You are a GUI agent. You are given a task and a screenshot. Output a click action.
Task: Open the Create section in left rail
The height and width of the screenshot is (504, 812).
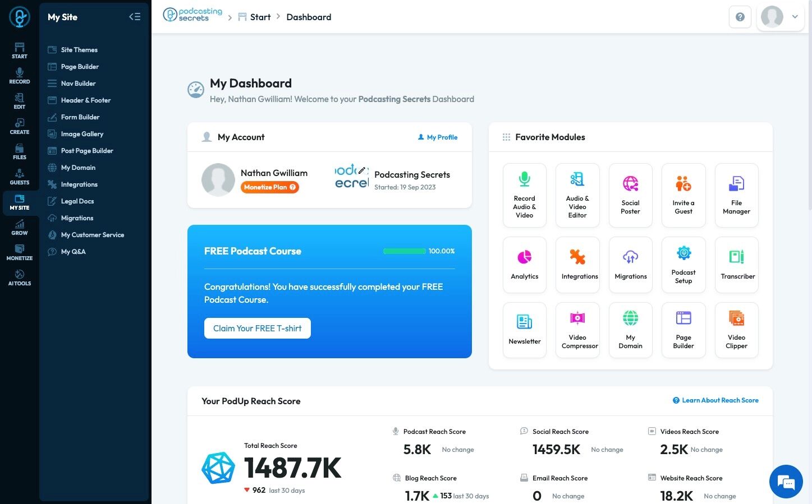[x=20, y=126]
